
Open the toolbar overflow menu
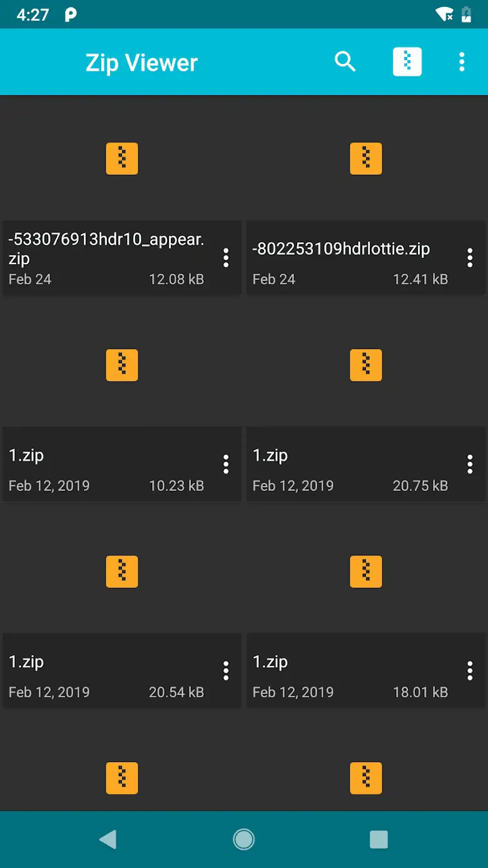[462, 62]
